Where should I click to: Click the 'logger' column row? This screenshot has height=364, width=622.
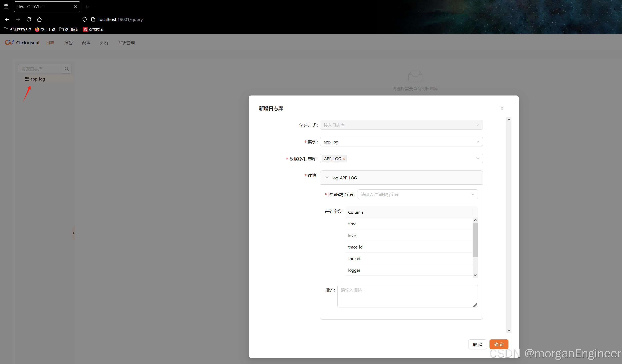pyautogui.click(x=409, y=270)
